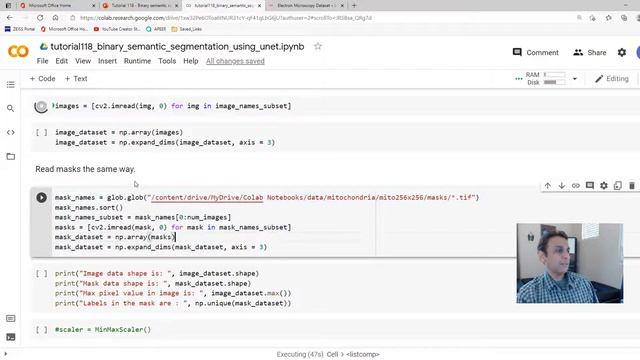Open the Tools menu
This screenshot has width=640, height=360.
pyautogui.click(x=167, y=61)
